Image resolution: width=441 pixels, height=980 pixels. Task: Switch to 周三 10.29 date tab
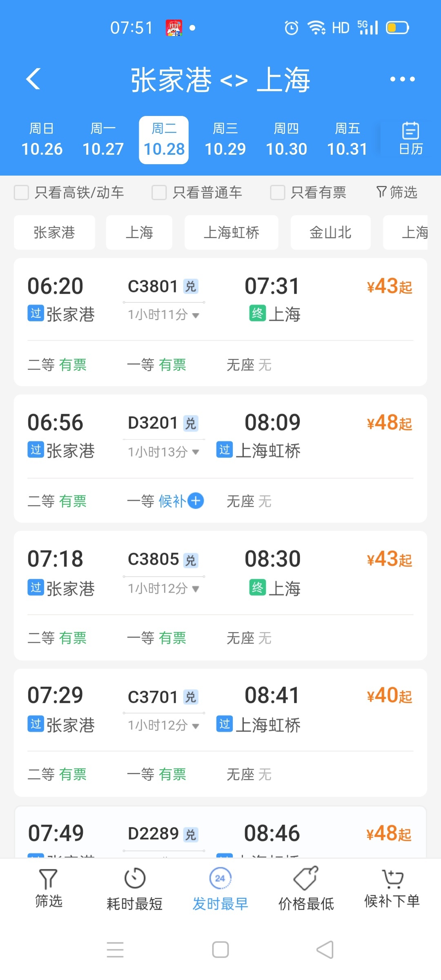(225, 140)
